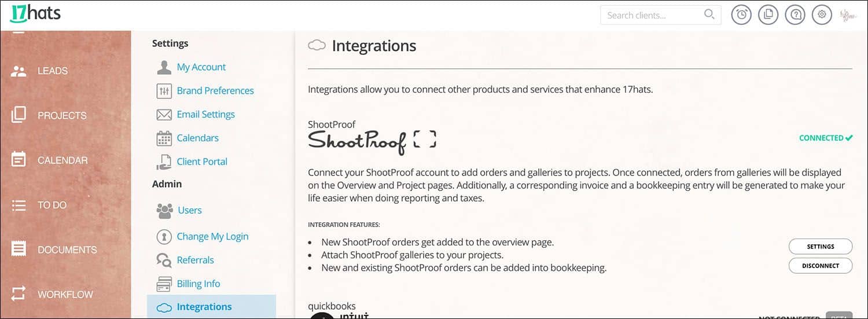Click the ShootProof Settings button
This screenshot has height=319, width=868.
[x=820, y=247]
